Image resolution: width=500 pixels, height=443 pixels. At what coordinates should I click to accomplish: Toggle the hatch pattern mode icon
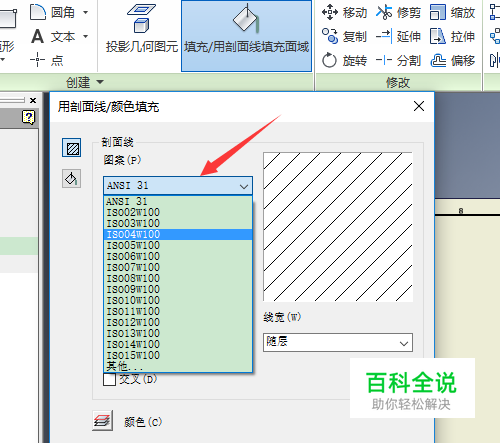[72, 148]
